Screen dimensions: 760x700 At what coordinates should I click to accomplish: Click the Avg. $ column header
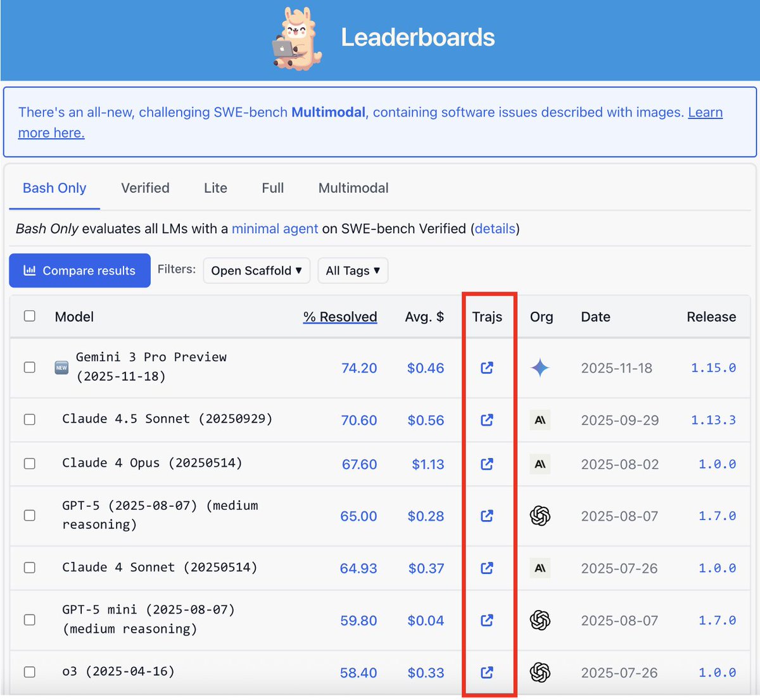(424, 317)
